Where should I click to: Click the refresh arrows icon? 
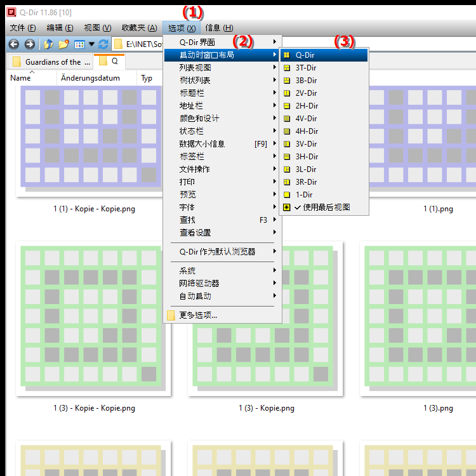[103, 44]
